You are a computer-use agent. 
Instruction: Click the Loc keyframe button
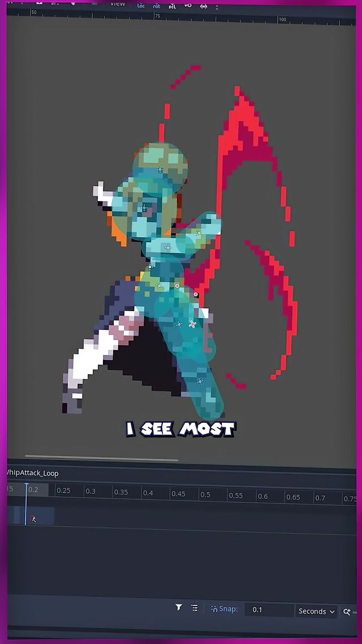pos(141,5)
